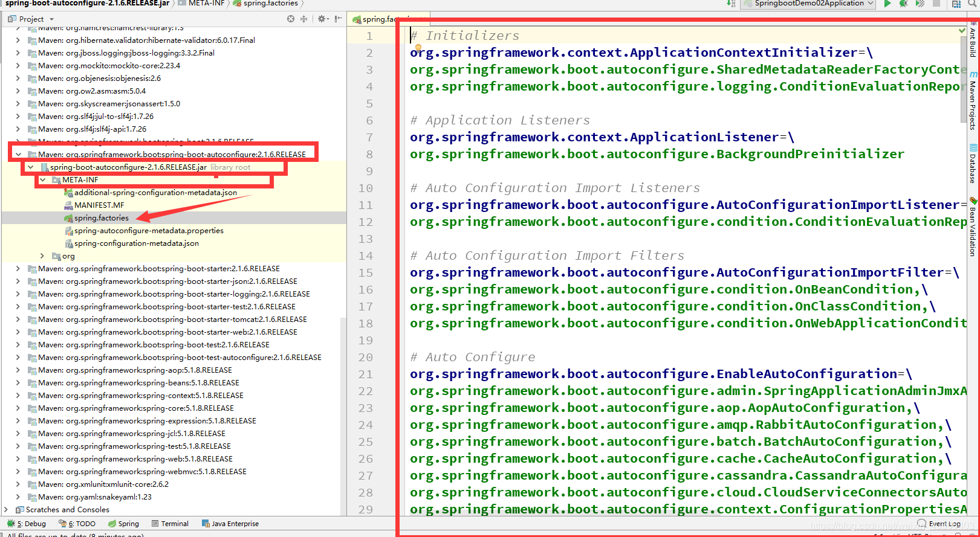The image size is (980, 537).
Task: Select spring-configuration-metadata.json file
Action: coord(136,243)
